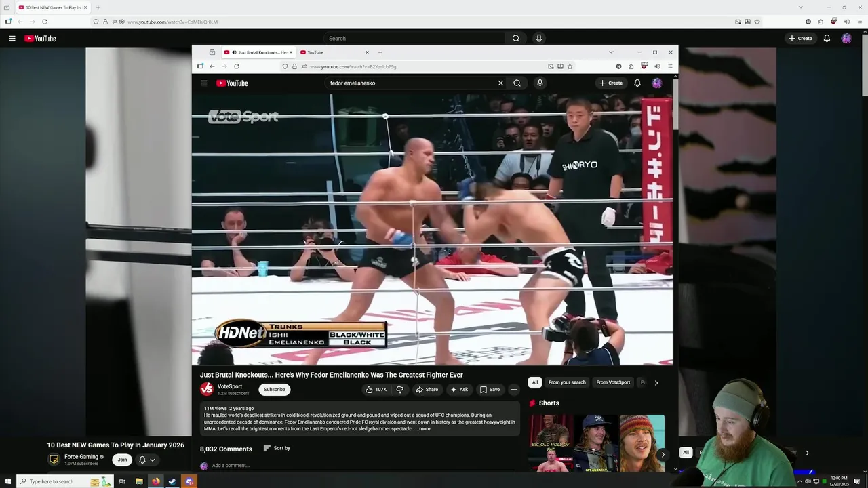Viewport: 868px width, 488px height.
Task: Open the front browser's hamburger application menu
Action: point(670,66)
